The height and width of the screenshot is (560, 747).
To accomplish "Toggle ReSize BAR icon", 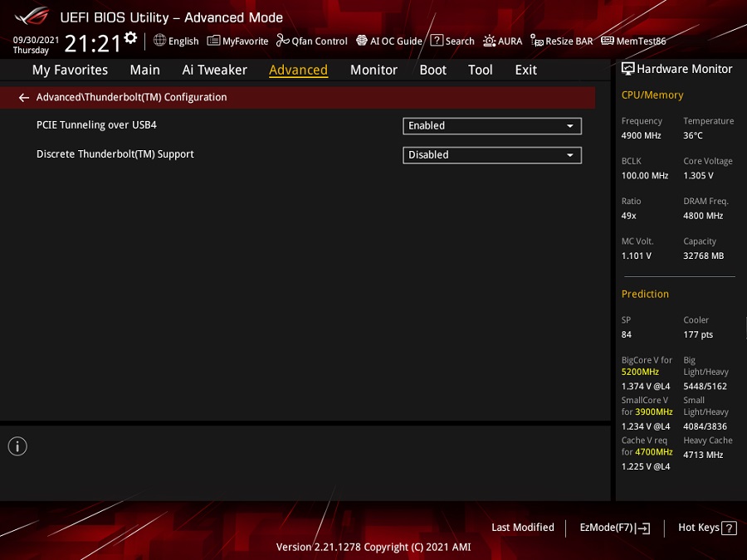I will pos(537,41).
